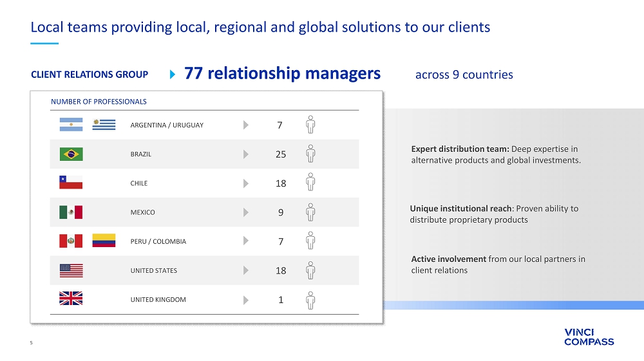Click the United States flag icon
The image size is (644, 361).
[71, 270]
